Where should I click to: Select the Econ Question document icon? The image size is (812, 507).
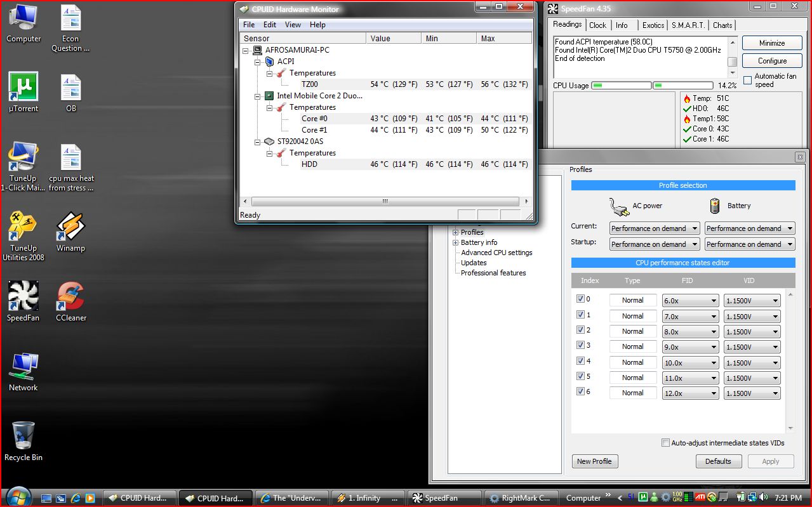[x=70, y=29]
